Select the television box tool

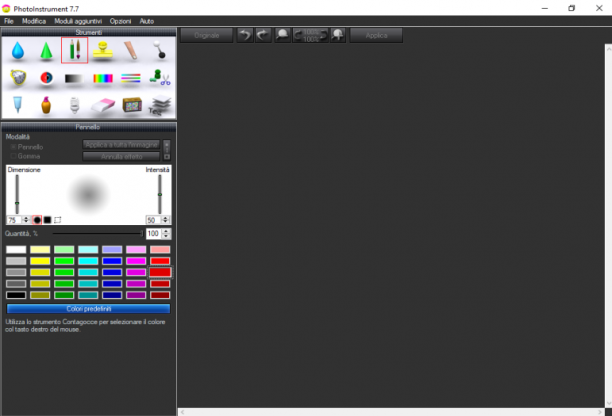pyautogui.click(x=132, y=105)
